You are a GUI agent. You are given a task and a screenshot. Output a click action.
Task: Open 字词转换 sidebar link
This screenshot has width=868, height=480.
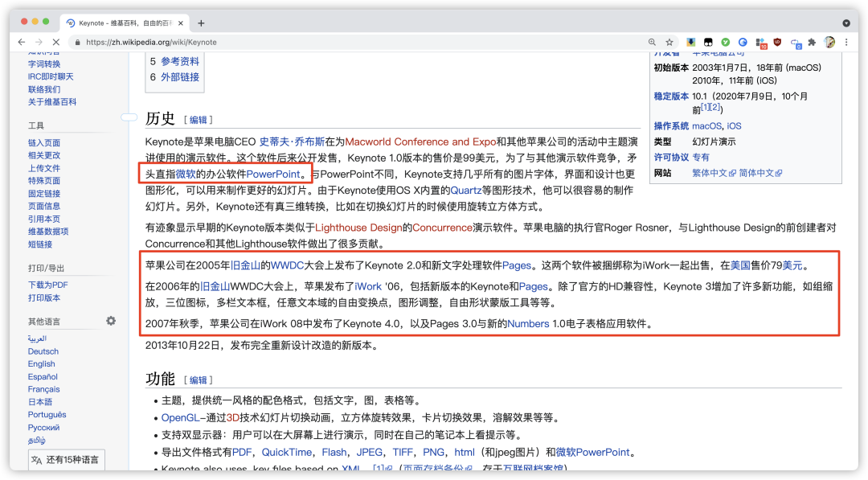(x=44, y=64)
